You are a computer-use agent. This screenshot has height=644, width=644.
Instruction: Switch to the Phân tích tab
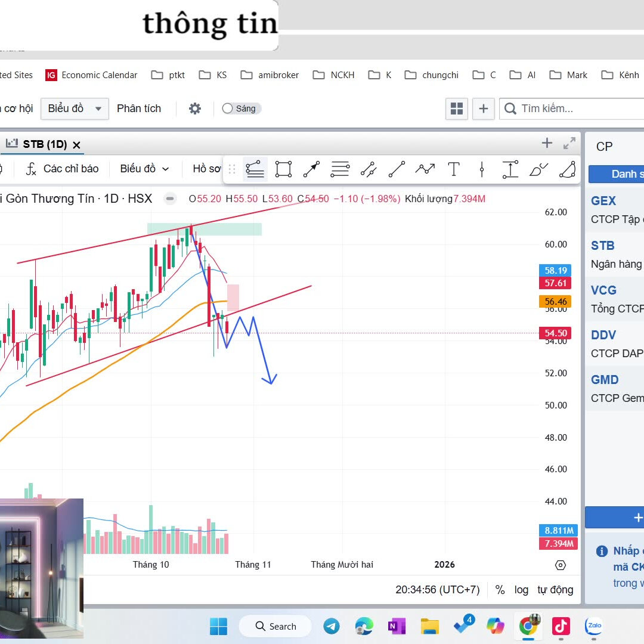[x=139, y=109]
